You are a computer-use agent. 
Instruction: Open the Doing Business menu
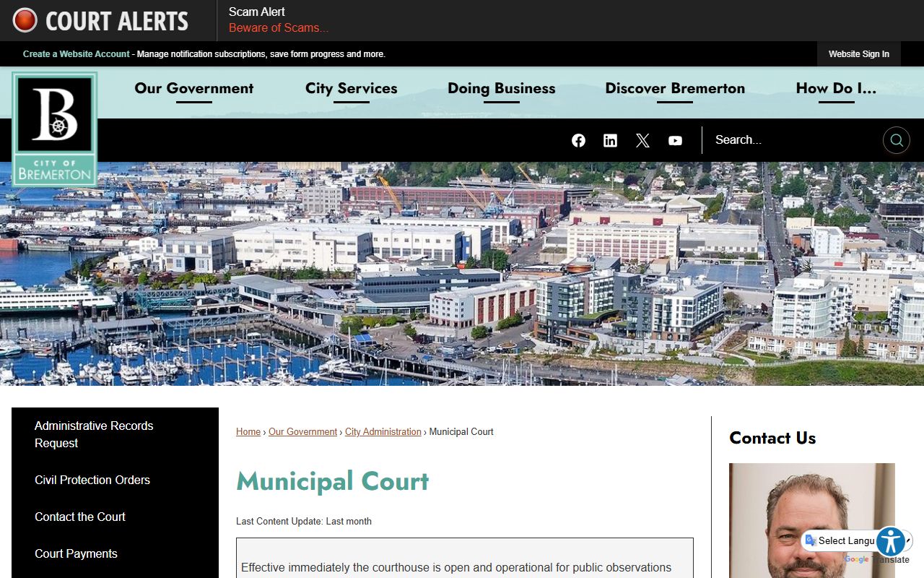(x=501, y=88)
